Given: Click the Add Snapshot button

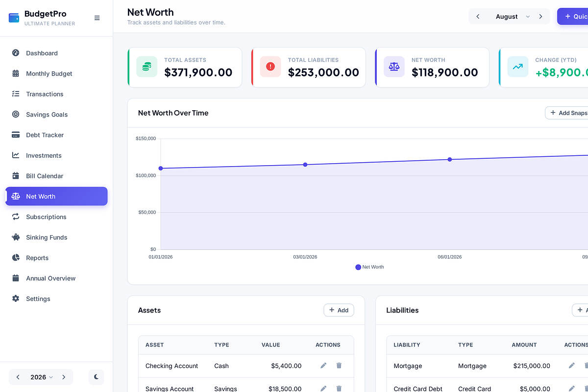Looking at the screenshot, I should [566, 113].
